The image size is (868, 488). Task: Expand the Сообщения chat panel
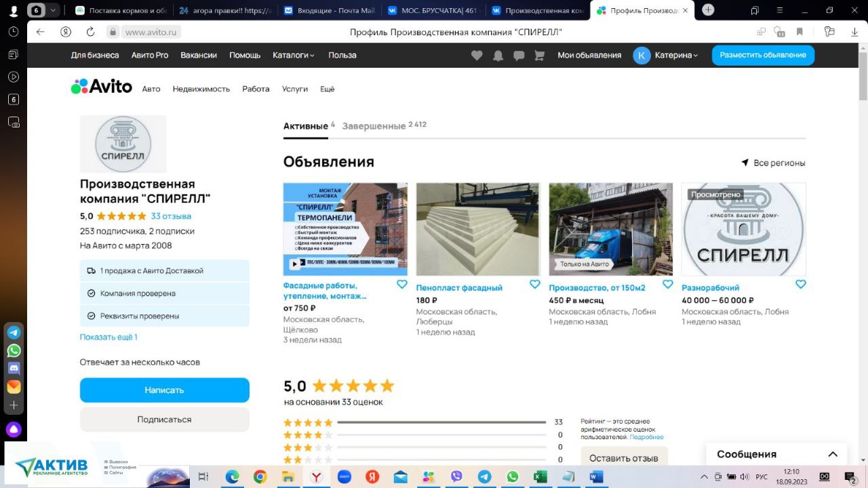tap(833, 454)
